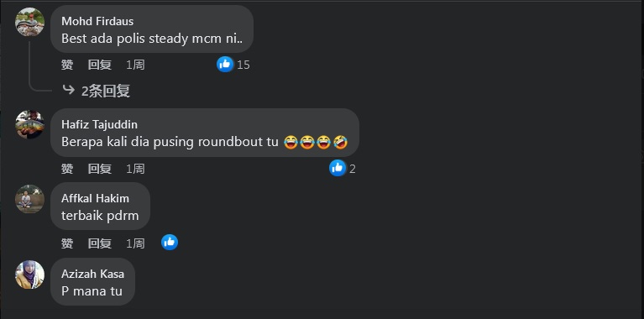Click 1周 timestamp under Hafiz Tajuddin comment

(x=135, y=169)
